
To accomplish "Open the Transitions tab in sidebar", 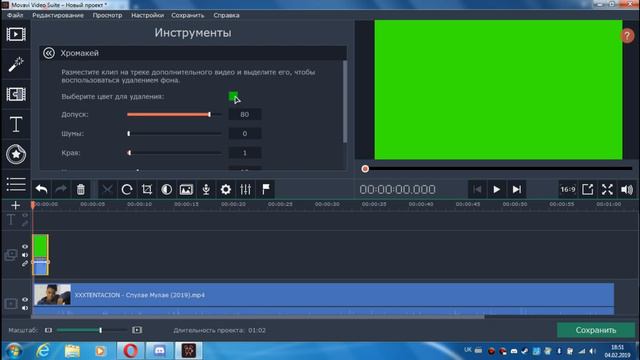I will point(16,94).
